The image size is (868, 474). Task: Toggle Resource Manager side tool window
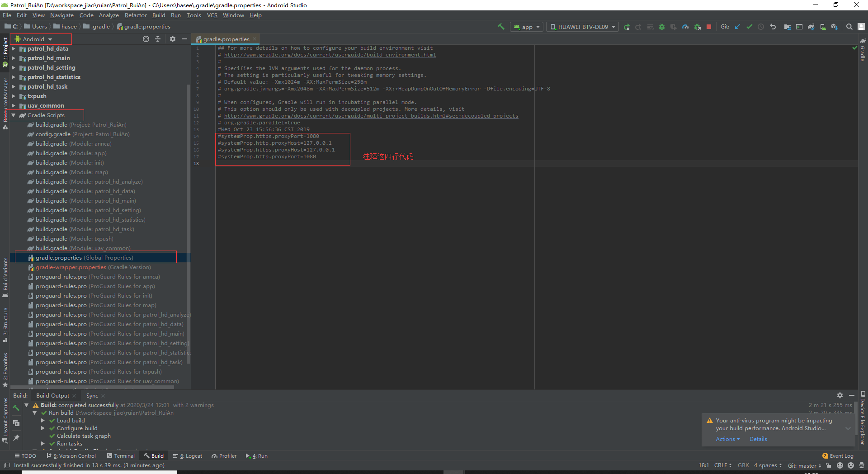(x=5, y=103)
